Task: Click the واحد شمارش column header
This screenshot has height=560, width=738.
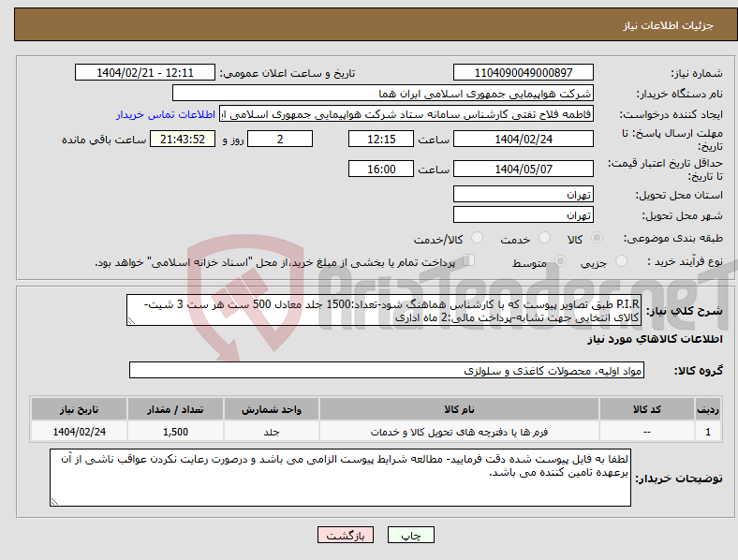Action: point(272,409)
